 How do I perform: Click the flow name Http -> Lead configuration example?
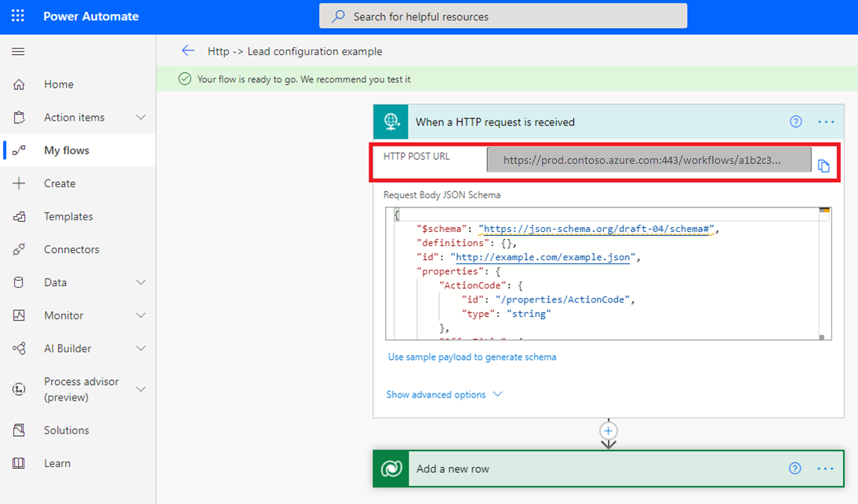click(x=295, y=51)
